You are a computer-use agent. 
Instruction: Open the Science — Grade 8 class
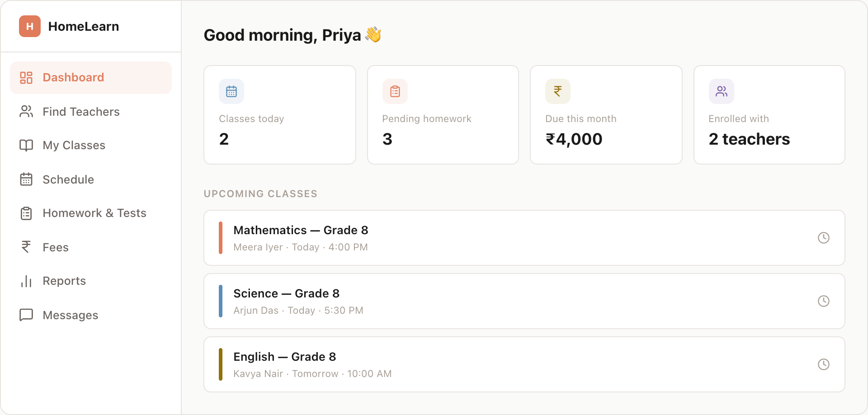[x=286, y=294]
